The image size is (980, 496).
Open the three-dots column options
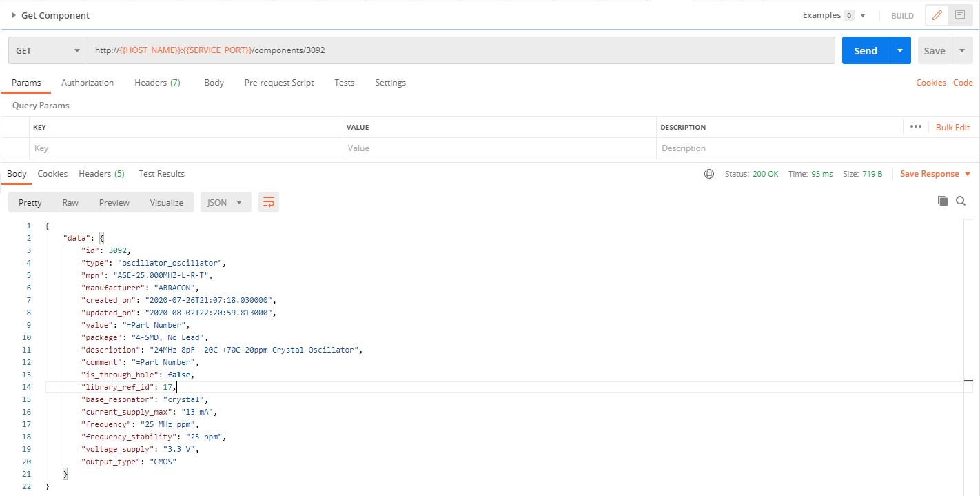915,127
